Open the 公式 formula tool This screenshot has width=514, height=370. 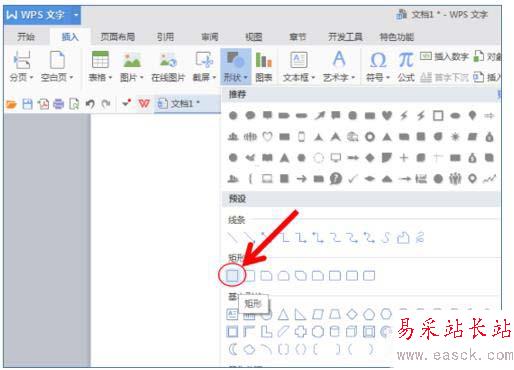pos(406,67)
